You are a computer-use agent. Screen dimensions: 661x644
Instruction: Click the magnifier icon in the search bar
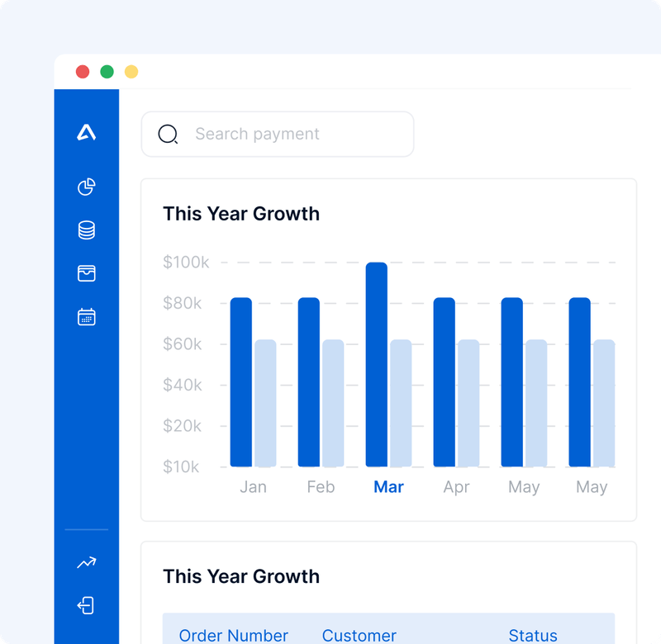tap(168, 134)
